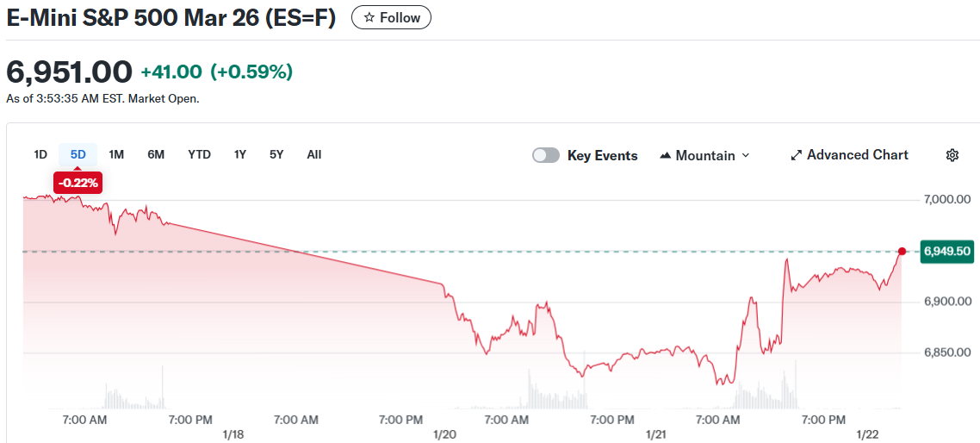Select the 1D time range tab

[x=40, y=154]
